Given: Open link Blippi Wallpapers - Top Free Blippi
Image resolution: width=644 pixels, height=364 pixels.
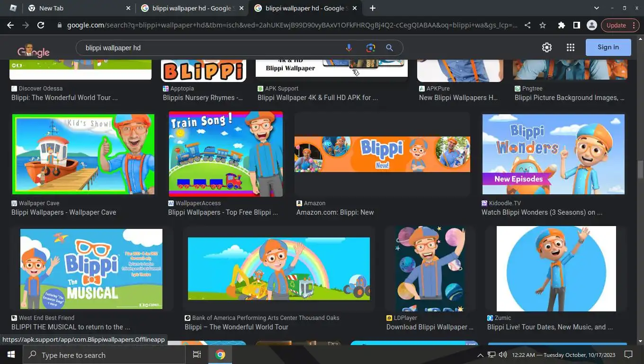Looking at the screenshot, I should point(223,212).
